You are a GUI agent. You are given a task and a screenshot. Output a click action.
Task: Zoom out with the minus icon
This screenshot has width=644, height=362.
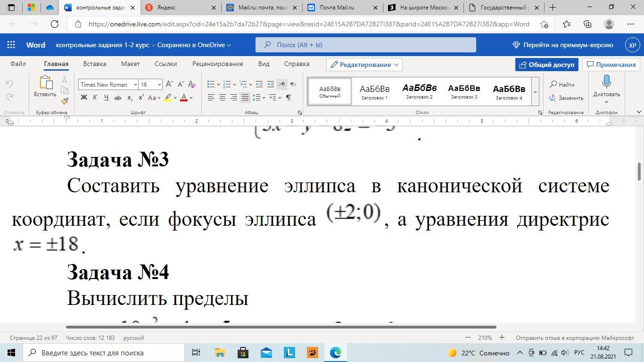[x=468, y=337]
